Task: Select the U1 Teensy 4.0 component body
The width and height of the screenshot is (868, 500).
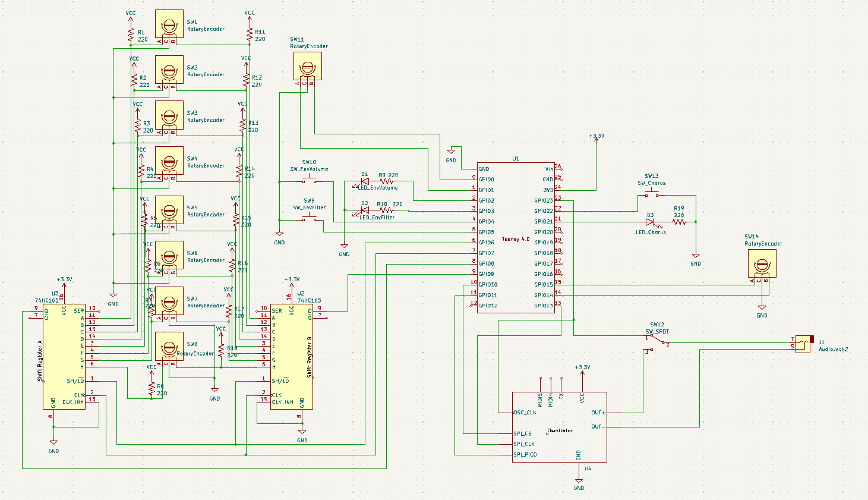Action: pos(516,238)
